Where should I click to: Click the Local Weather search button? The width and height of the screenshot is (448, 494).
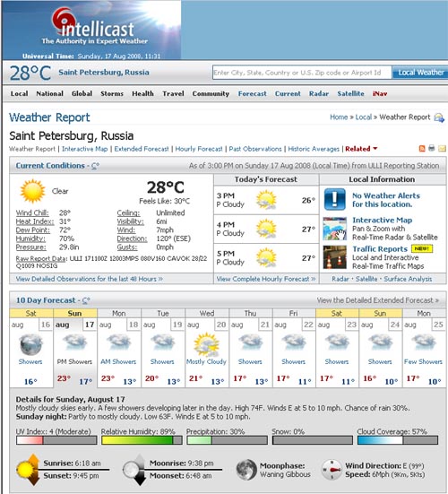pyautogui.click(x=420, y=73)
